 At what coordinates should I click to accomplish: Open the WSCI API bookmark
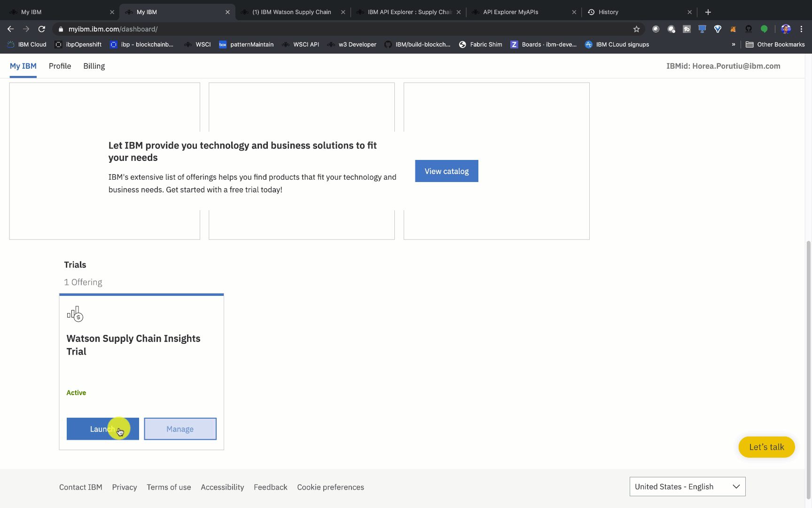point(301,45)
